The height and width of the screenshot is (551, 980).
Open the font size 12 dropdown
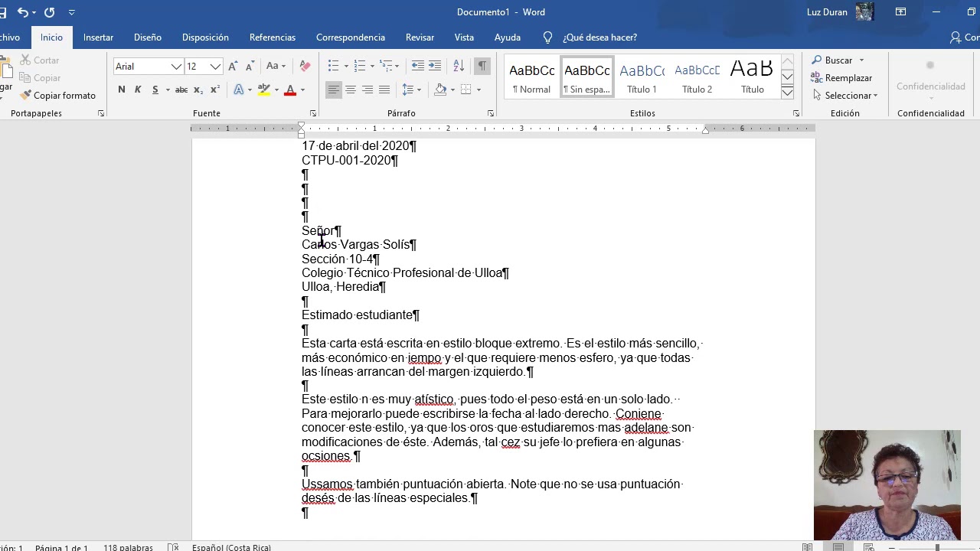point(215,67)
